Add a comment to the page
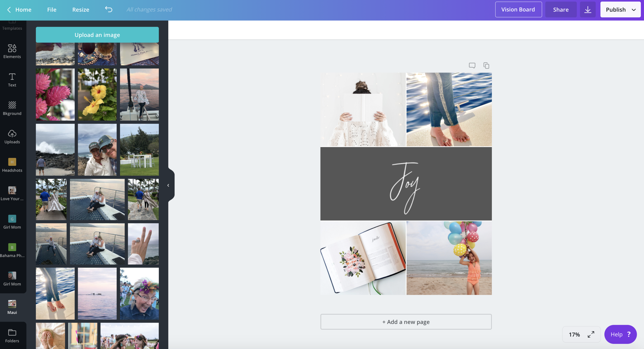The width and height of the screenshot is (644, 349). (472, 66)
